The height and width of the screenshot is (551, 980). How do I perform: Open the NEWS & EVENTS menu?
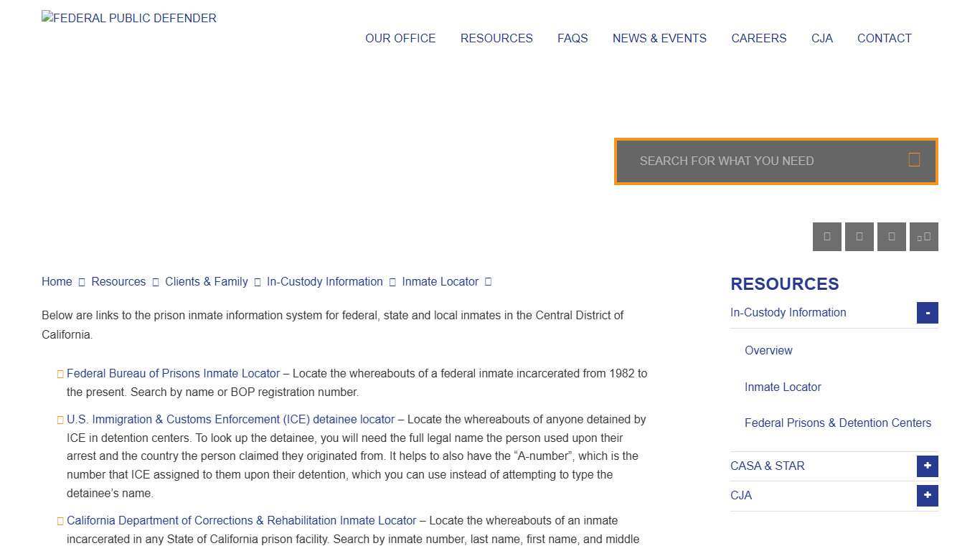[659, 38]
